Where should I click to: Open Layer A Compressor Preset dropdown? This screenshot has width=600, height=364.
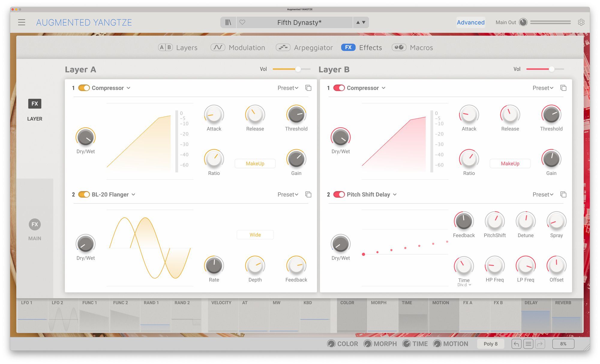(x=288, y=88)
